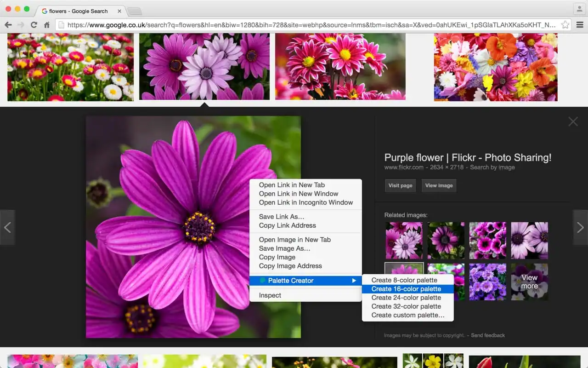Reload the page with the refresh icon

pyautogui.click(x=34, y=25)
